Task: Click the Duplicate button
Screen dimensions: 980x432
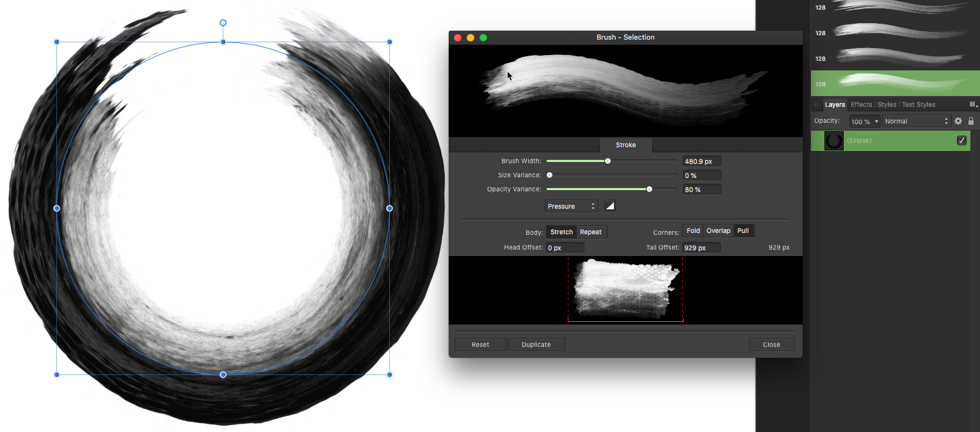Action: (536, 344)
